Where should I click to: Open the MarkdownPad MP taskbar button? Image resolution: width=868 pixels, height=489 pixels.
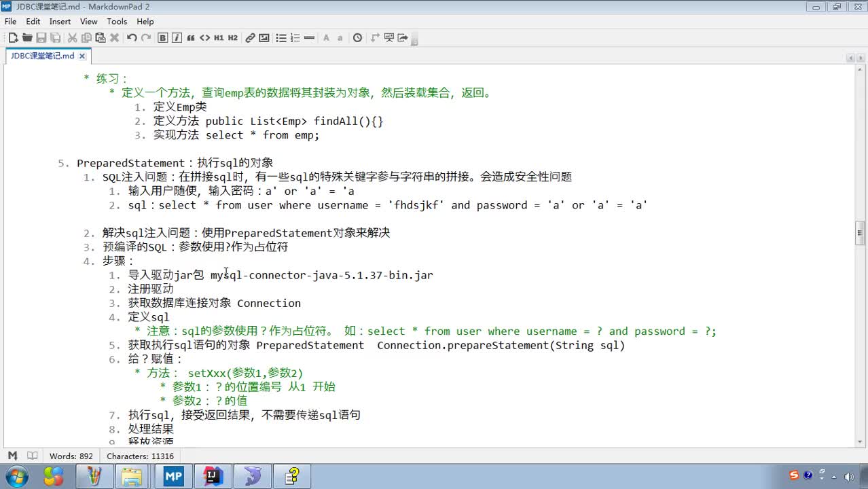click(x=173, y=476)
